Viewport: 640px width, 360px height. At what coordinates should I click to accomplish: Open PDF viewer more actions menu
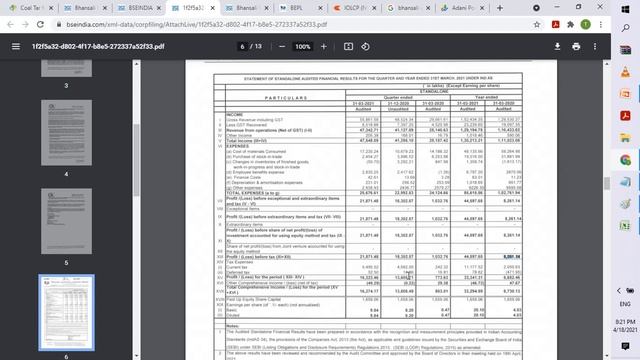[595, 47]
